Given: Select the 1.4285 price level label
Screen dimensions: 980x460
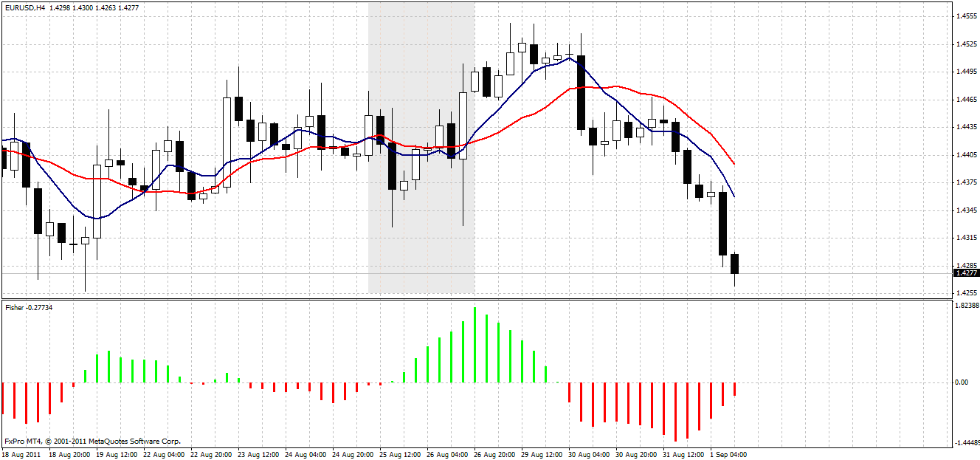Looking at the screenshot, I should (x=966, y=265).
